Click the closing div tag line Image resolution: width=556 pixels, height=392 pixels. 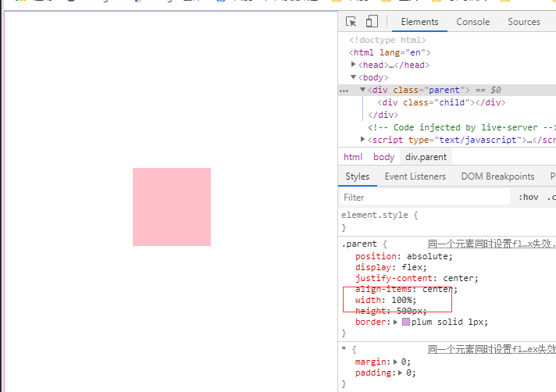(x=383, y=115)
